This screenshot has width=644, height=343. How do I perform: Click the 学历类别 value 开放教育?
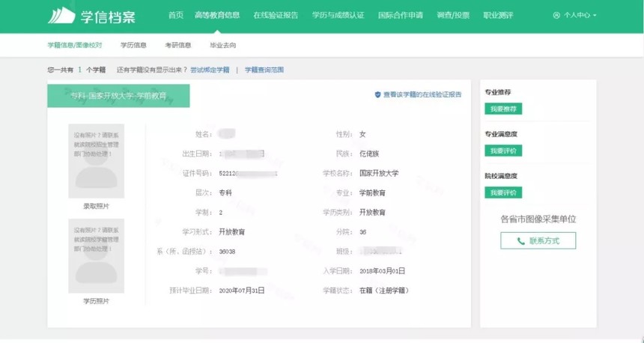tap(372, 213)
